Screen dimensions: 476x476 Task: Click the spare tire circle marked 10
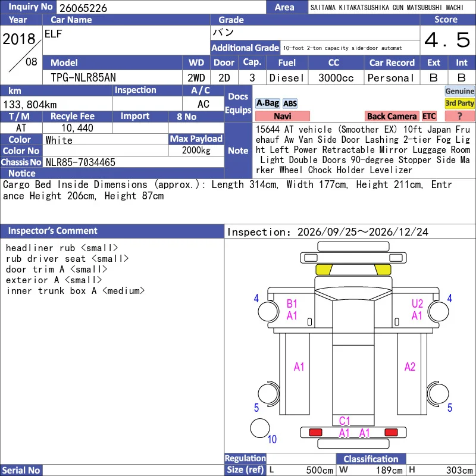pos(260,428)
